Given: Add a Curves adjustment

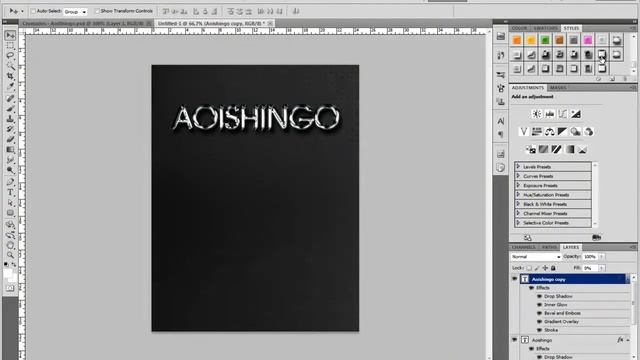Looking at the screenshot, I should [563, 114].
